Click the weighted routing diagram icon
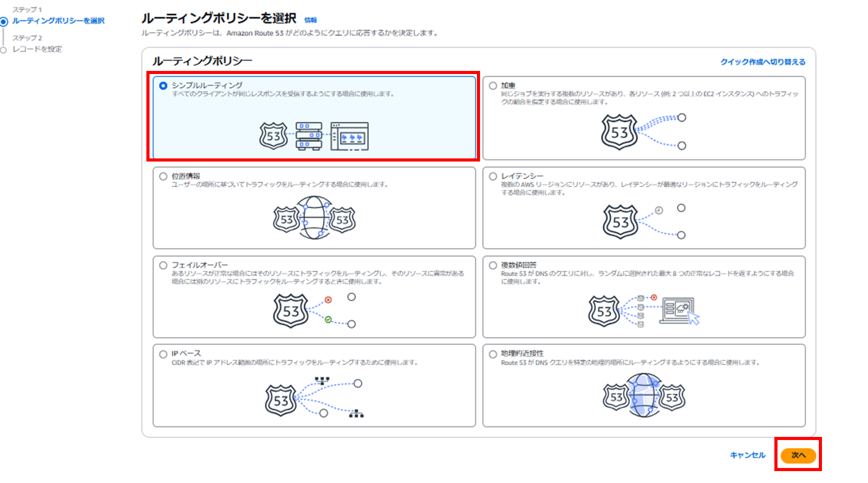Screen dimensions: 868x483 pos(643,132)
